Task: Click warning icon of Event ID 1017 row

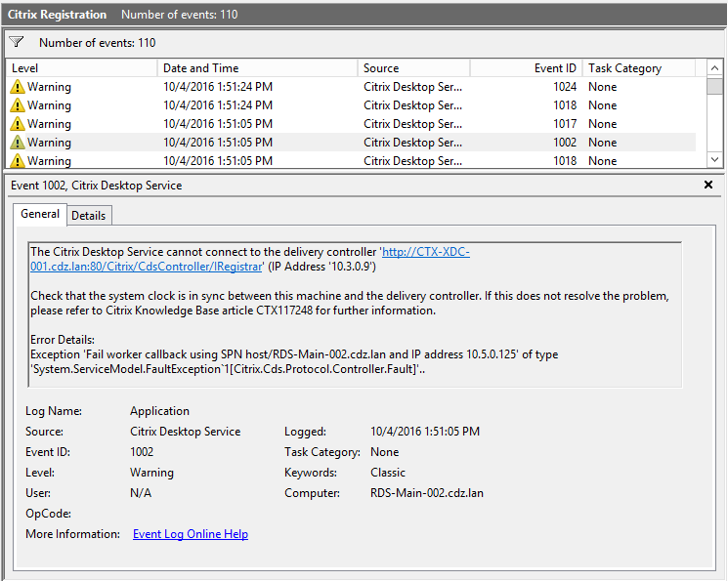Action: click(17, 124)
